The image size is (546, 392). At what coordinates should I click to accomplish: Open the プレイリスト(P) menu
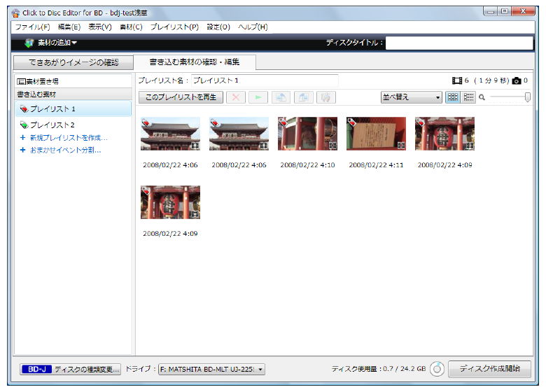point(174,27)
